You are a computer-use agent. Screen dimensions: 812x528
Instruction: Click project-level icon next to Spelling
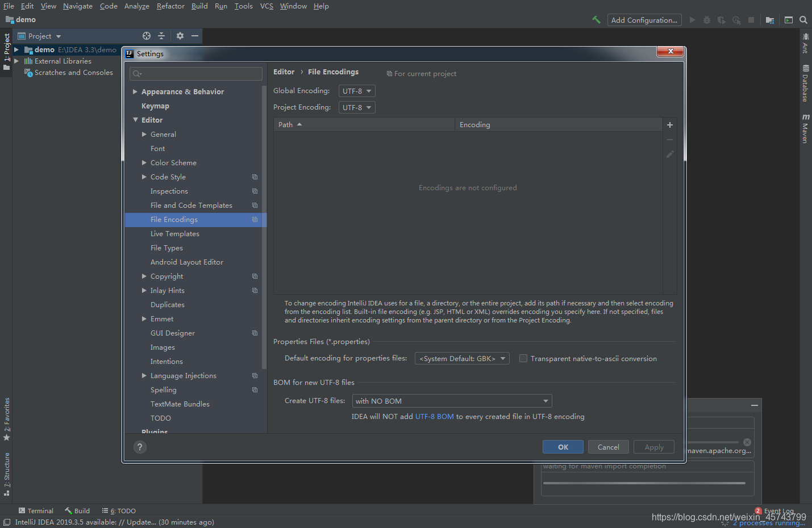click(x=255, y=390)
